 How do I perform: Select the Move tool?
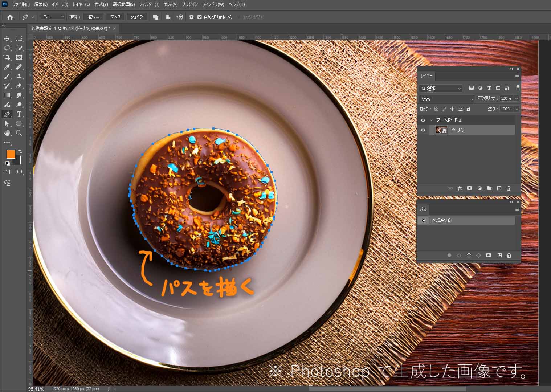pyautogui.click(x=7, y=38)
